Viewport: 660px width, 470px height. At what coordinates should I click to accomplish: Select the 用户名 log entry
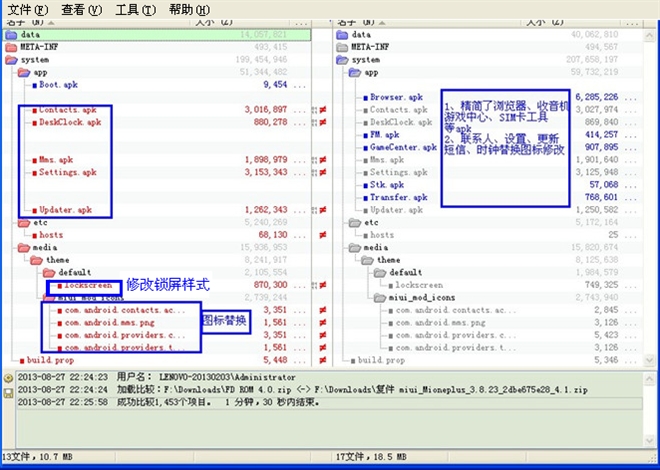[x=330, y=377]
